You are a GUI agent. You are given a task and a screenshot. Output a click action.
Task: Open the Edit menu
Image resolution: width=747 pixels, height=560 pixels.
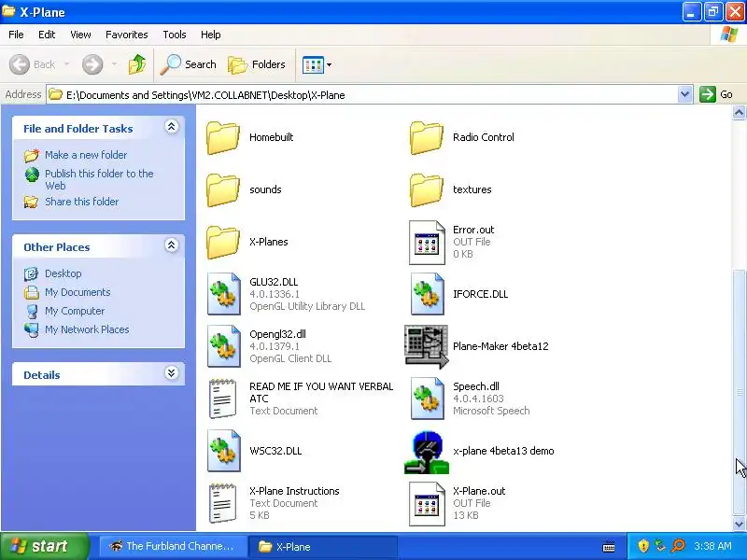pos(47,35)
